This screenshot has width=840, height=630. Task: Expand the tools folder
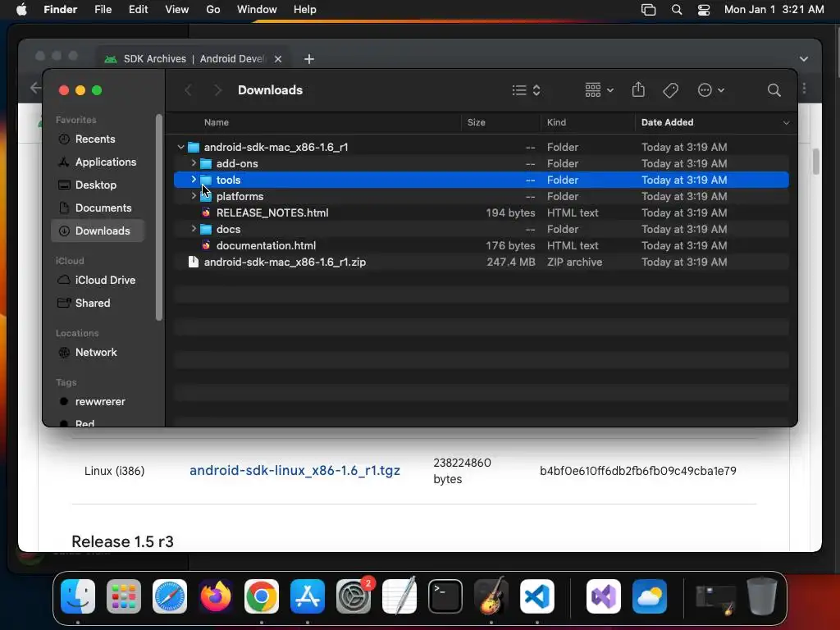coord(194,180)
